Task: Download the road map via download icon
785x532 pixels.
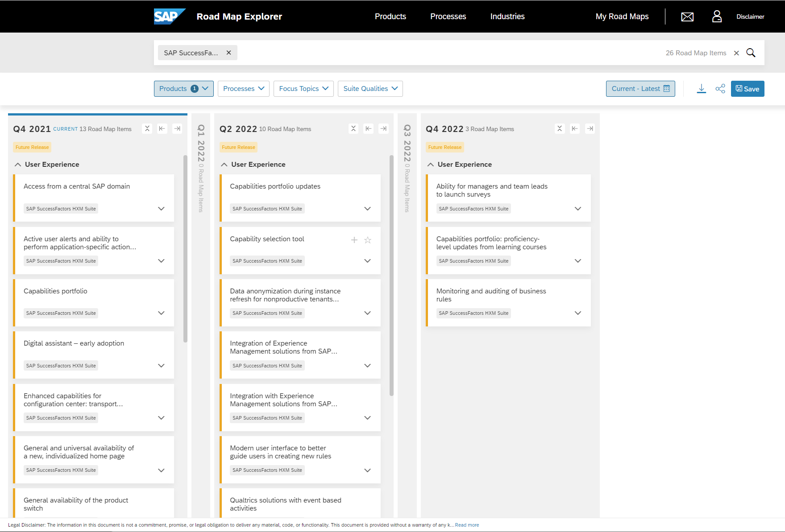Action: point(701,88)
